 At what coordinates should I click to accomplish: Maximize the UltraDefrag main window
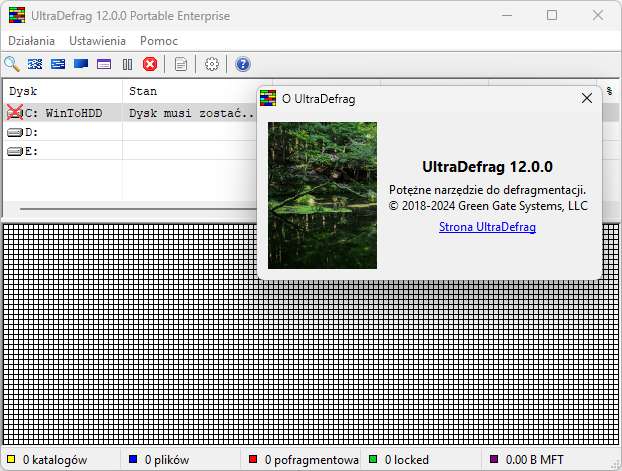pyautogui.click(x=552, y=15)
